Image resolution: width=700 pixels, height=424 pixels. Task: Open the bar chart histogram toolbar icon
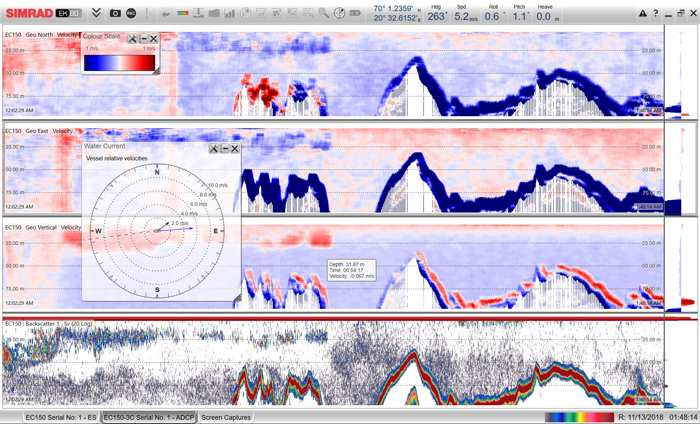[x=229, y=13]
